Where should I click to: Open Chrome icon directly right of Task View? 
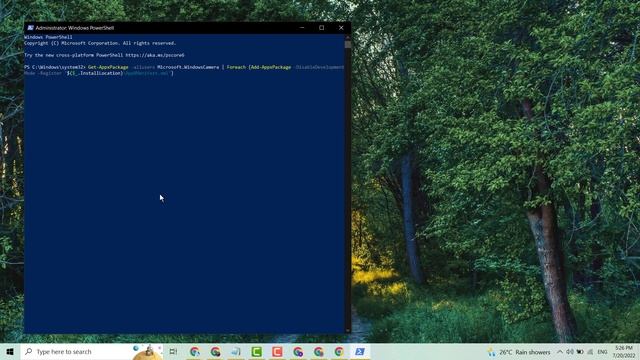[x=195, y=351]
